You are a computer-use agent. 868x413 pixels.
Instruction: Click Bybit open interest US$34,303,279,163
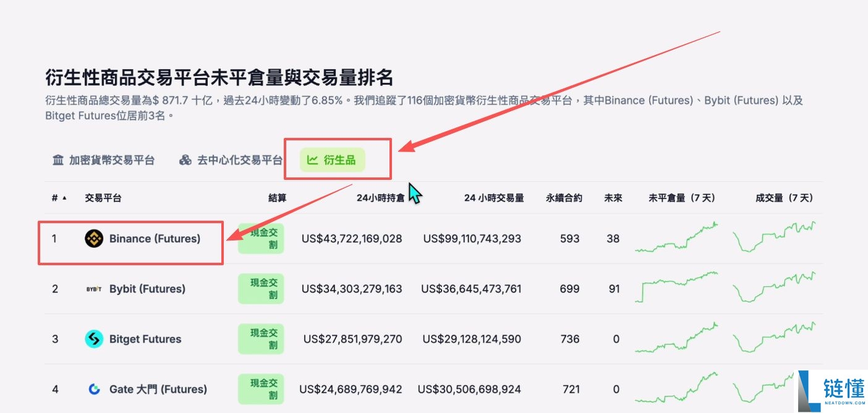coord(352,289)
